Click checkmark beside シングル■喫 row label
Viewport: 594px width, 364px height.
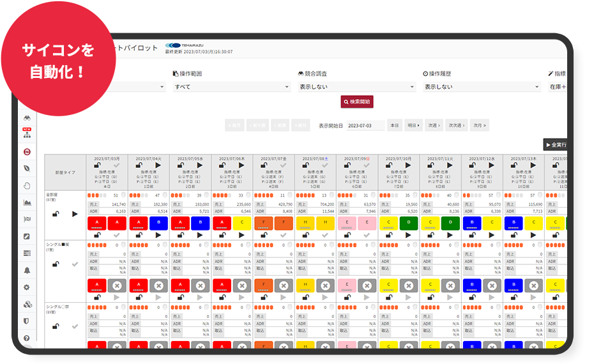(x=75, y=264)
